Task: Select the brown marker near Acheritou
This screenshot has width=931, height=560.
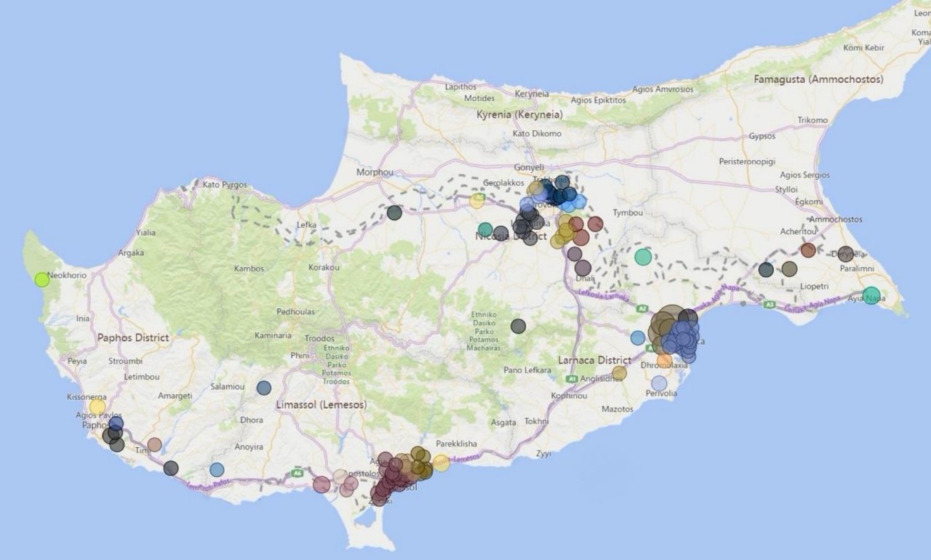Action: tap(808, 250)
